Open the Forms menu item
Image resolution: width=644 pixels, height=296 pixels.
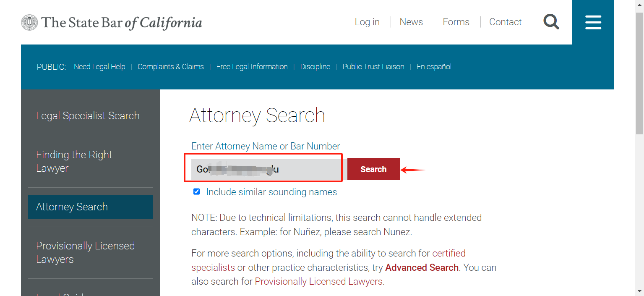point(456,22)
